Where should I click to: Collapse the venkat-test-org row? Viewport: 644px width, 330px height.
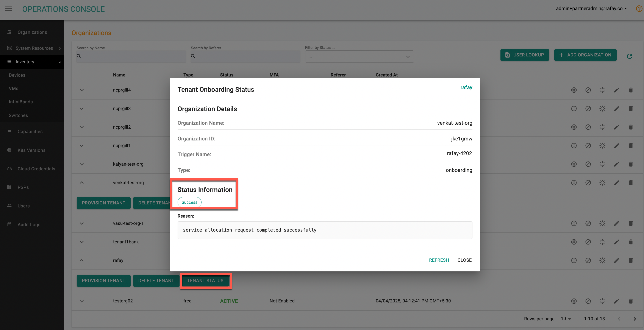tap(81, 183)
